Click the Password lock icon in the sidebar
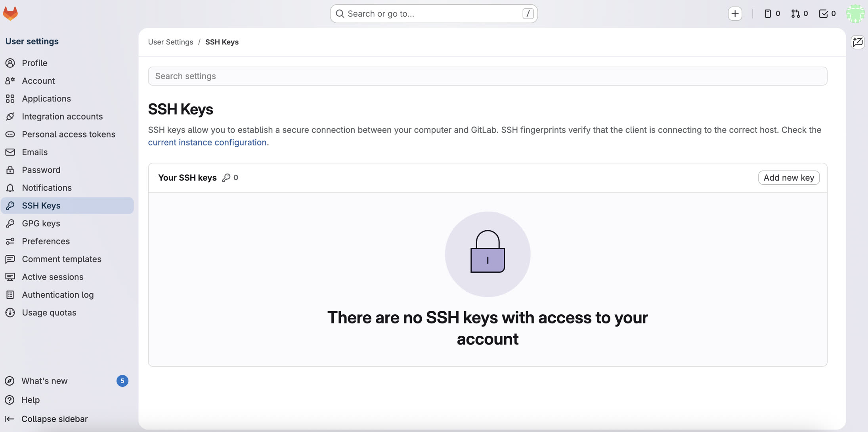This screenshot has width=868, height=432. [10, 170]
